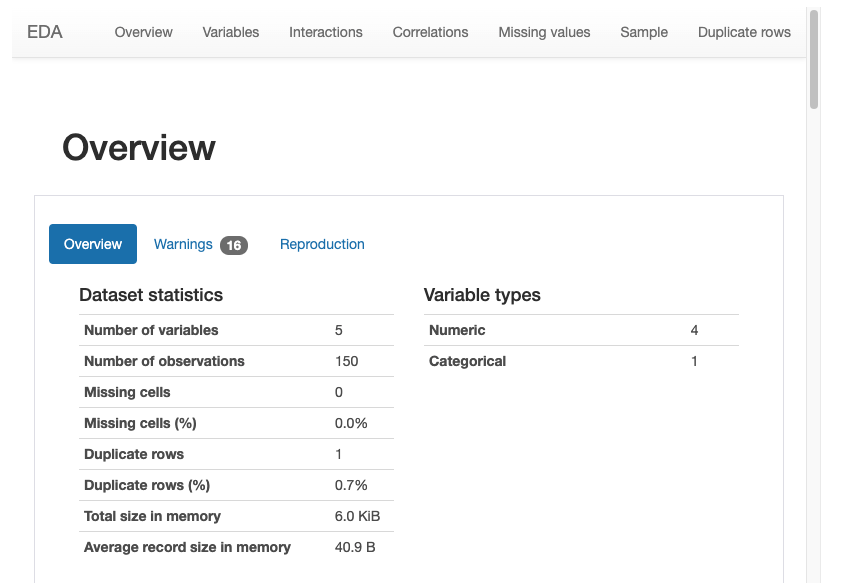
Task: Switch to the Warnings tab
Action: click(x=183, y=244)
